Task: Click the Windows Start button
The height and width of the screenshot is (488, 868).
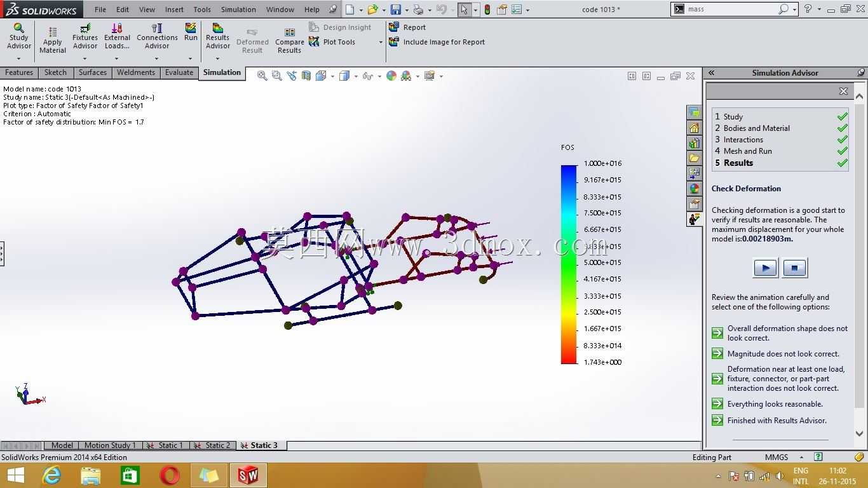Action: tap(15, 475)
